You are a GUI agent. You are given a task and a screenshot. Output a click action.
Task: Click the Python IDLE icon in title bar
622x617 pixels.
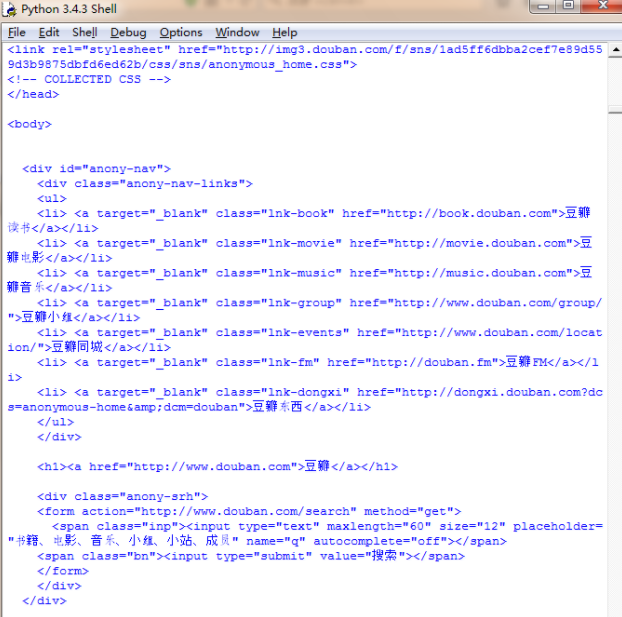click(x=9, y=9)
